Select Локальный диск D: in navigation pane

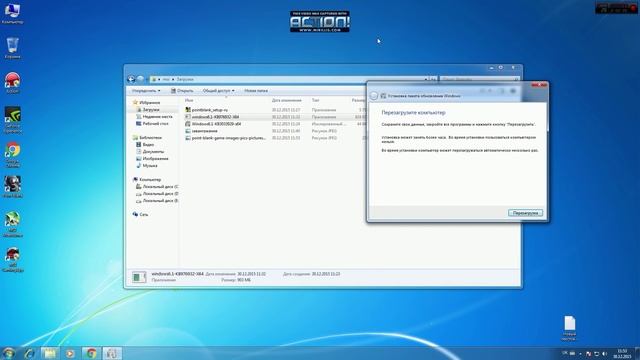click(x=157, y=194)
